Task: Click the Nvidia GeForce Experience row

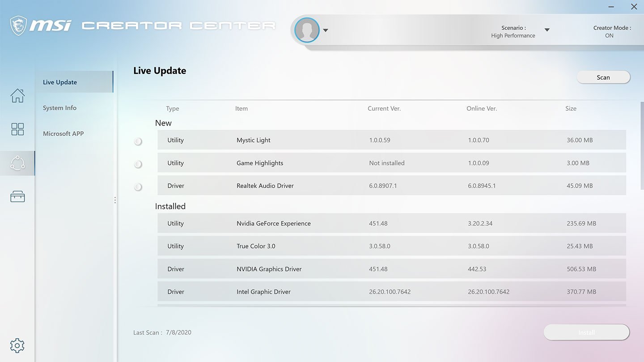Action: (392, 223)
